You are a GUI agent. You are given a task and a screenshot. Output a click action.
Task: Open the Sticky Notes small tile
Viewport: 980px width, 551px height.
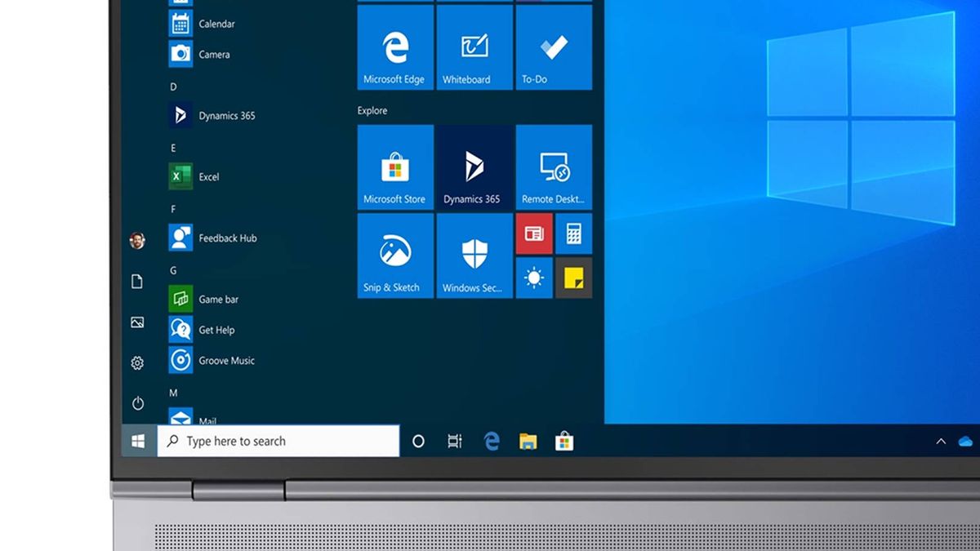click(573, 278)
